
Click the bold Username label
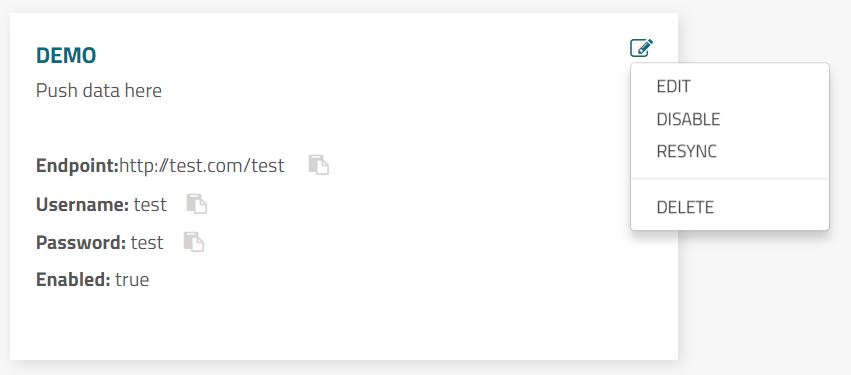pos(82,204)
